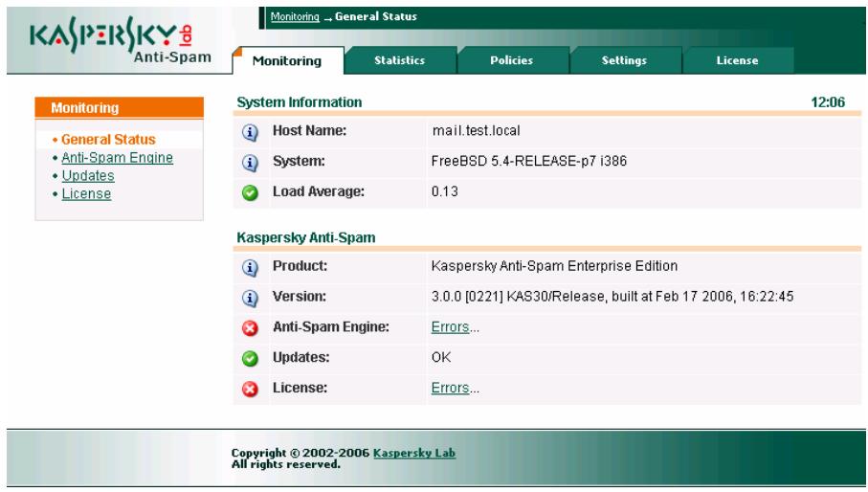868x492 pixels.
Task: Click the green check icon for Updates
Action: pyautogui.click(x=250, y=359)
